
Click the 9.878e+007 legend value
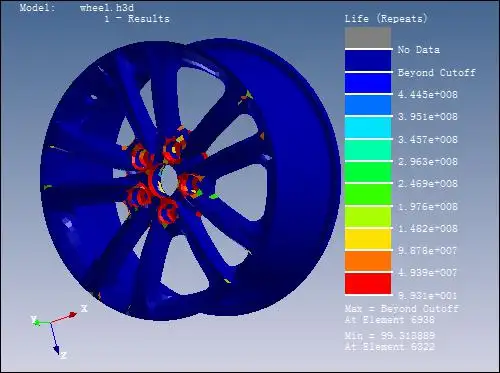coord(428,251)
